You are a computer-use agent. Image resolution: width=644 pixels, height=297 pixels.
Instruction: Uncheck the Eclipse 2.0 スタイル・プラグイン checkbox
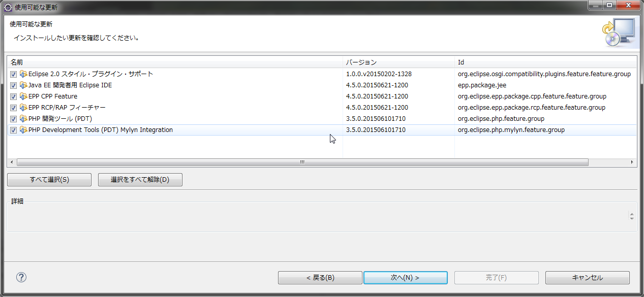pos(13,74)
